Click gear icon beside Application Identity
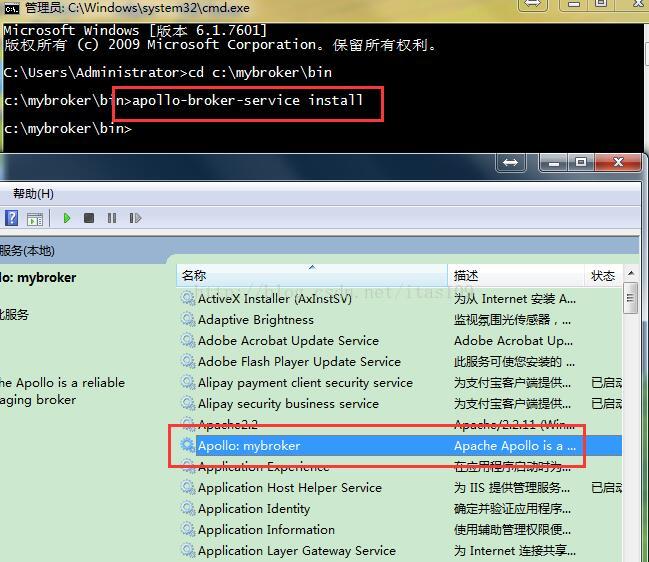This screenshot has height=562, width=649. pos(188,509)
